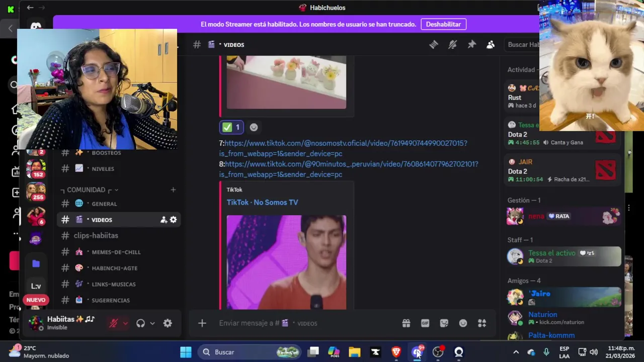
Task: Open server with 152 notifications badge
Action: pyautogui.click(x=36, y=168)
